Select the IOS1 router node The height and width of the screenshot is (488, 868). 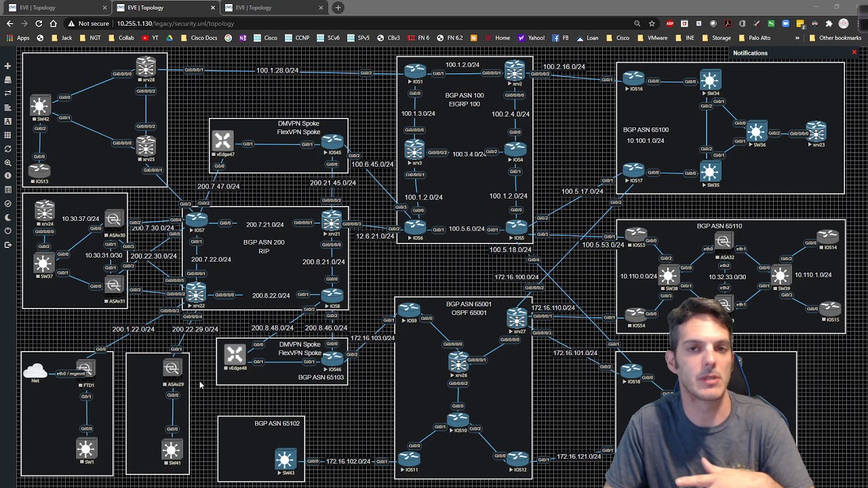[415, 70]
